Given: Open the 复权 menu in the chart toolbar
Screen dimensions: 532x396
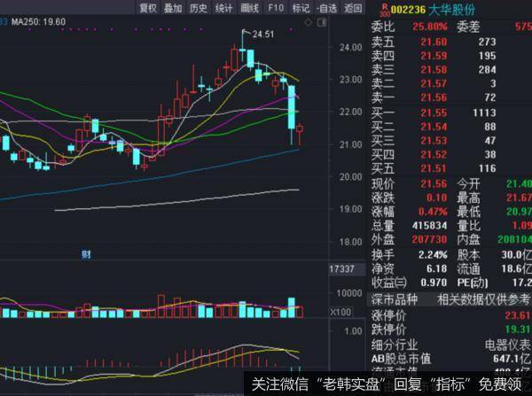Looking at the screenshot, I should coord(148,8).
